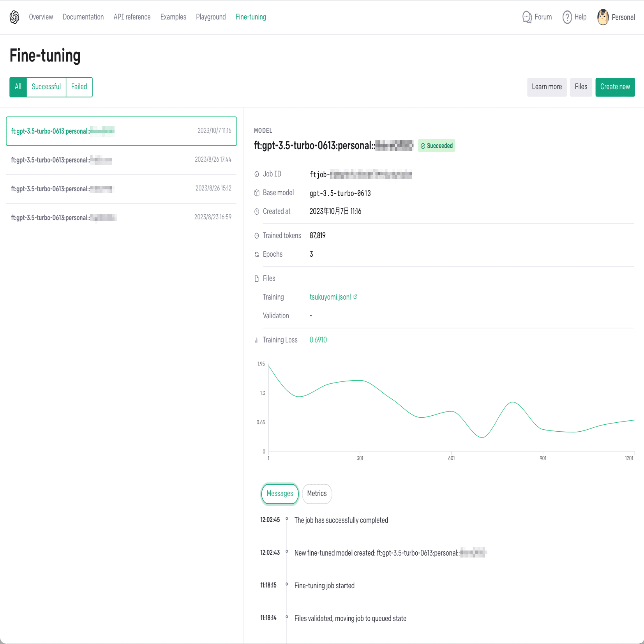Click the document icon next to Files
644x644 pixels.
(257, 278)
